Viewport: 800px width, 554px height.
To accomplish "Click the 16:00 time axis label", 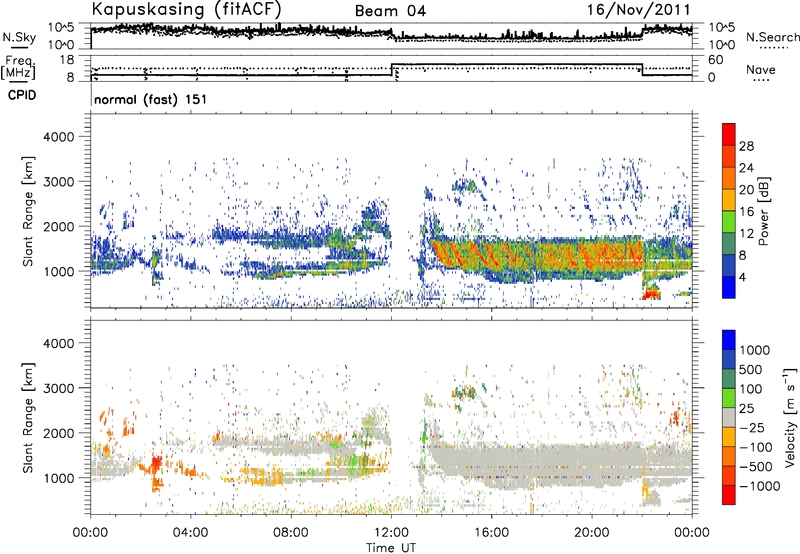I will point(492,533).
